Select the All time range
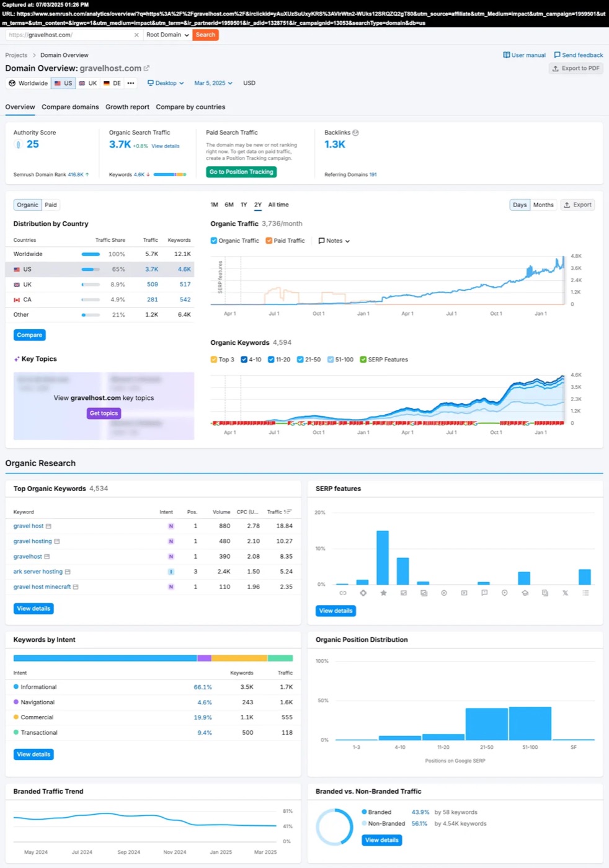This screenshot has height=868, width=609. [278, 205]
